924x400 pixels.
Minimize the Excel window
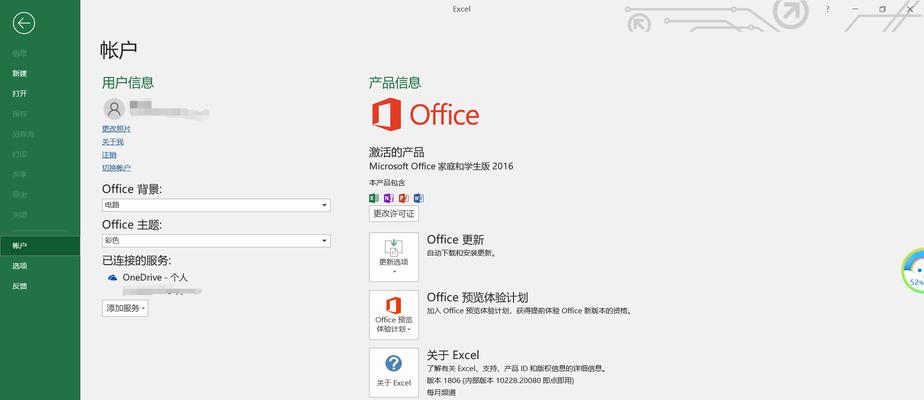pyautogui.click(x=856, y=9)
